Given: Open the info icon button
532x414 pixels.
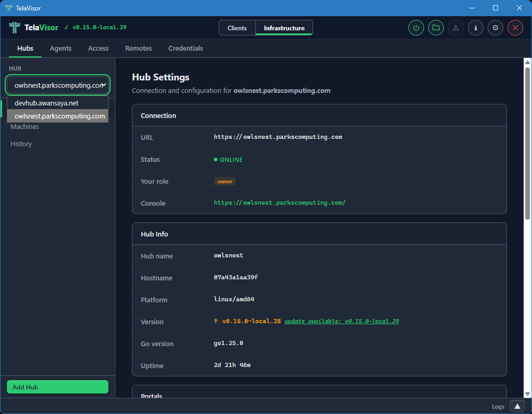Looking at the screenshot, I should tap(476, 28).
